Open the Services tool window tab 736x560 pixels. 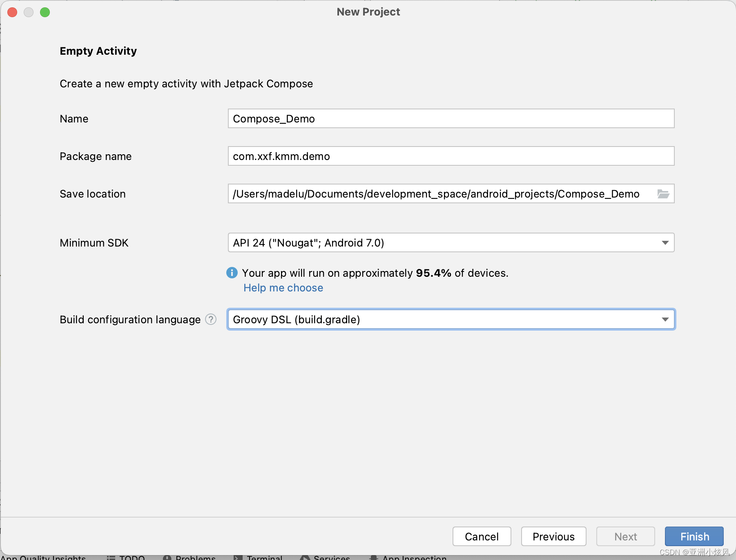click(x=325, y=557)
